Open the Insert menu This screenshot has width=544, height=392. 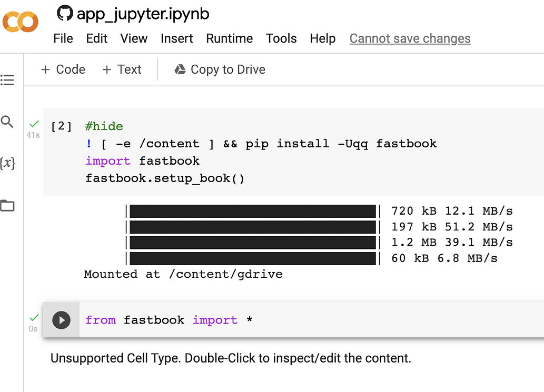click(176, 38)
